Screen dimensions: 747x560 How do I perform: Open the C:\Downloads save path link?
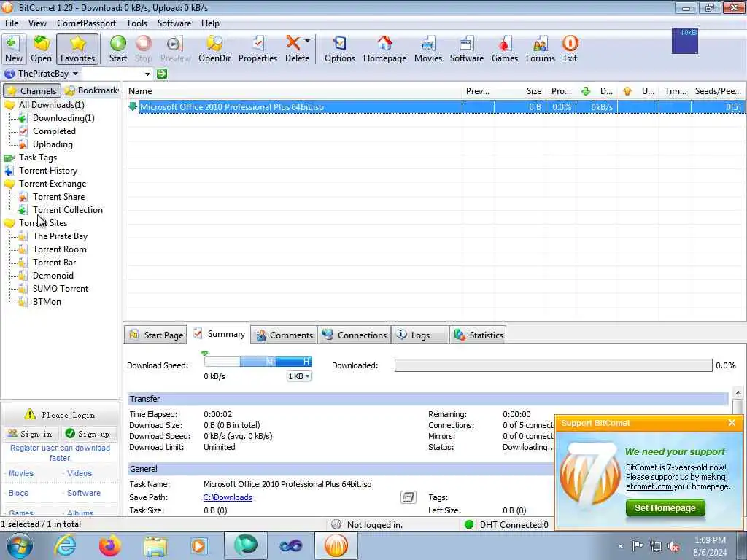[x=228, y=497]
